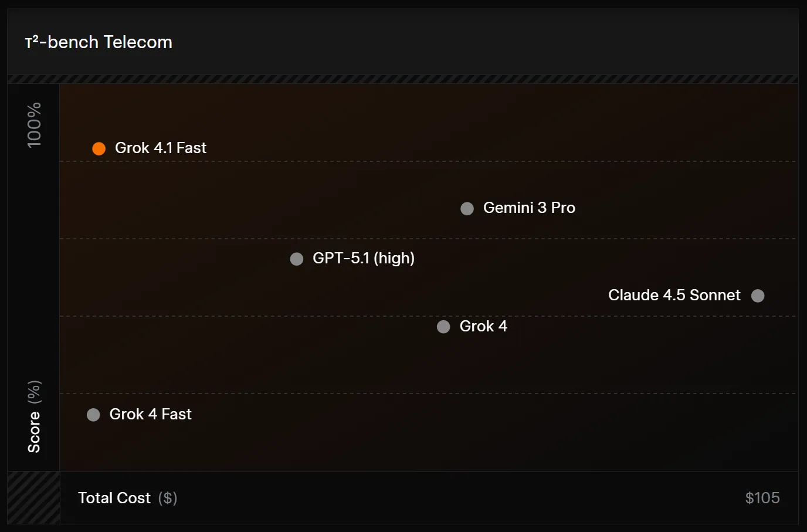Click the 100% y-axis maximum label
The image size is (807, 532).
point(35,124)
